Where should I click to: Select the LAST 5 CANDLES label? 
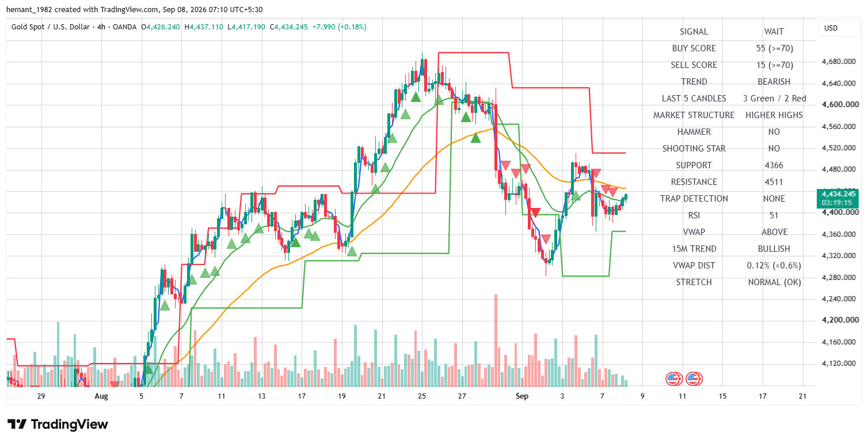click(694, 99)
